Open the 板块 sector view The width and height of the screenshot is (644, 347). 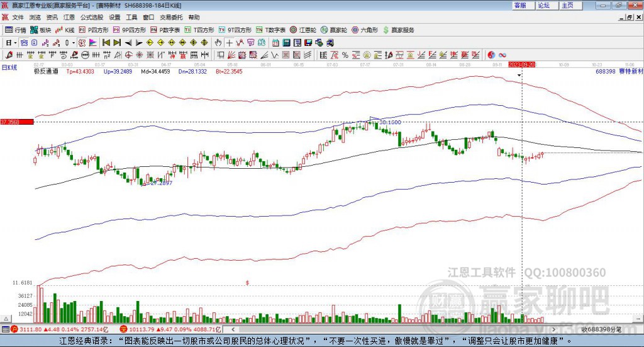coord(41,30)
